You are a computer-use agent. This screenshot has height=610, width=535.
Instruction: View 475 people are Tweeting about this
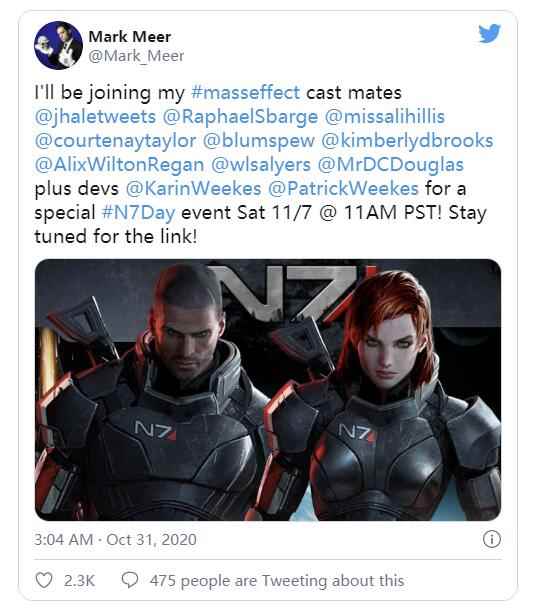277,580
